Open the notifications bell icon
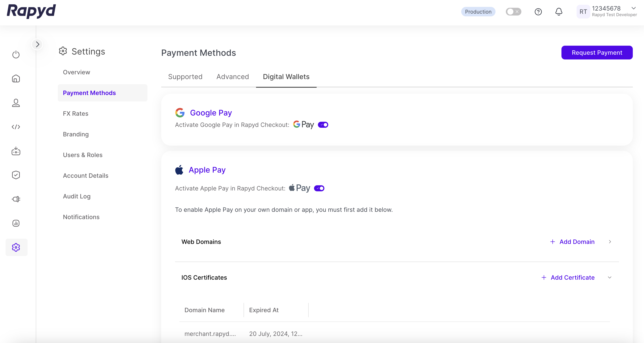 pyautogui.click(x=559, y=12)
